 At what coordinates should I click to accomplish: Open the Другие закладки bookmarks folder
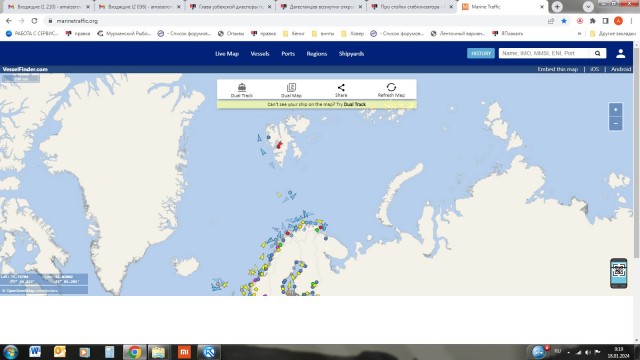(613, 33)
